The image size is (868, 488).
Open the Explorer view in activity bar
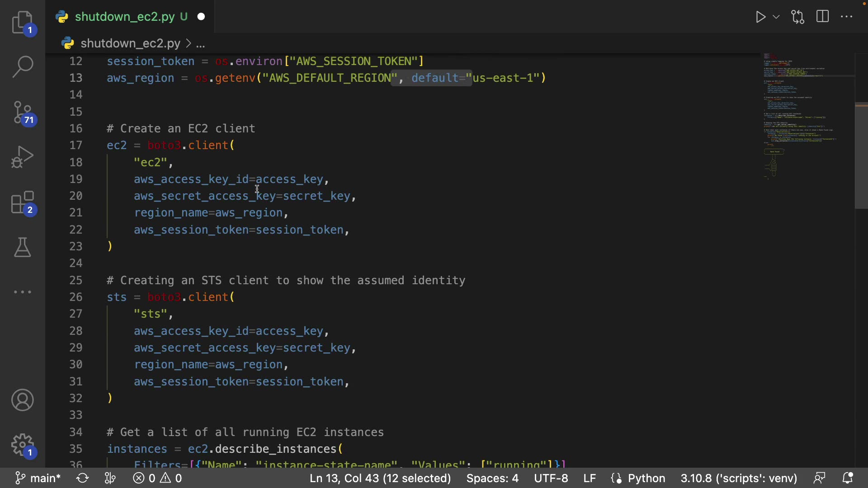(x=22, y=23)
